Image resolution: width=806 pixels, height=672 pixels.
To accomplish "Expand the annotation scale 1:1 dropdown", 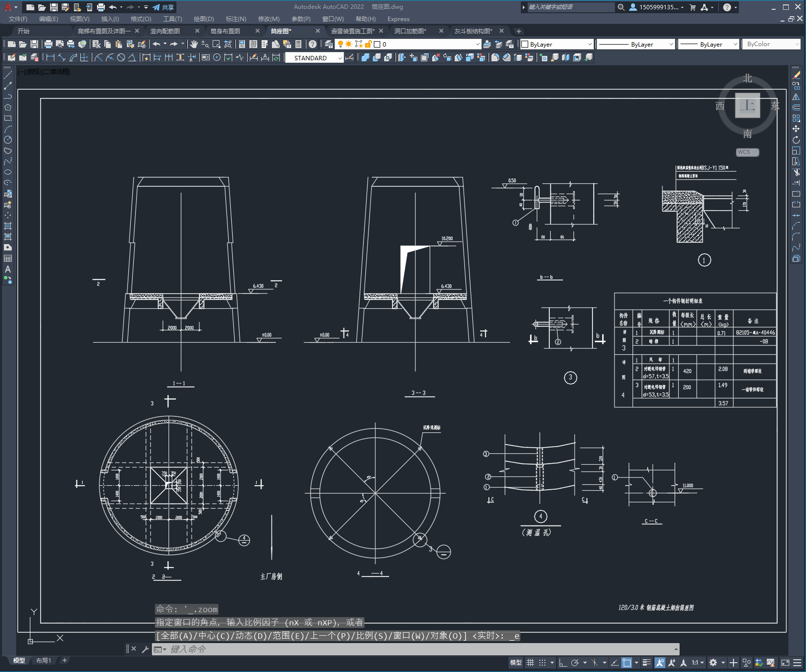I will point(698,663).
